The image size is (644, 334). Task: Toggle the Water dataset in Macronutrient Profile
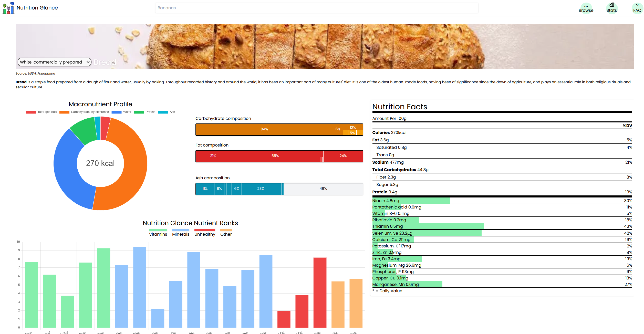tap(122, 112)
